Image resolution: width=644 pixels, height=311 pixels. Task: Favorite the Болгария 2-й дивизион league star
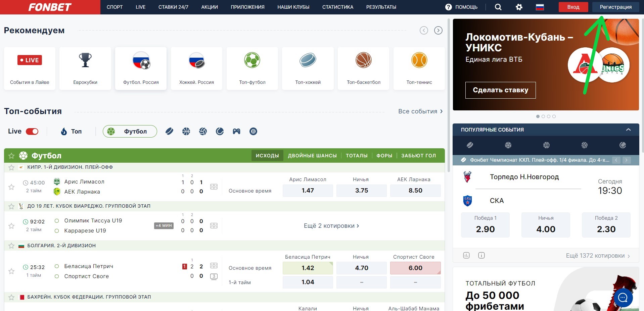tap(11, 246)
